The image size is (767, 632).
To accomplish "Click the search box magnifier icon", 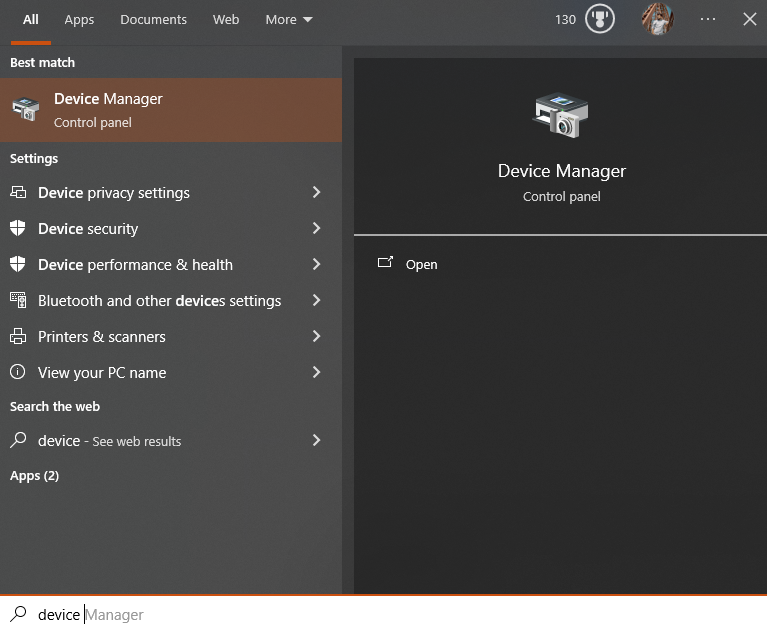I will 18,613.
